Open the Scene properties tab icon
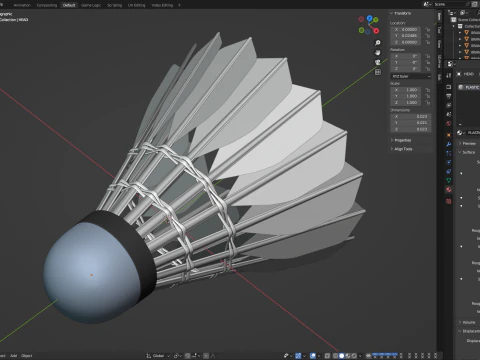This screenshot has height=360, width=480. click(x=449, y=114)
